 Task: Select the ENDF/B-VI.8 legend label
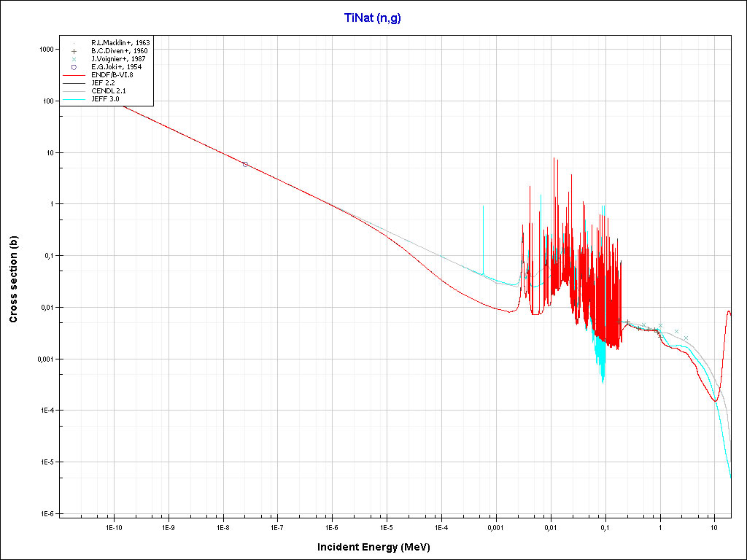112,75
